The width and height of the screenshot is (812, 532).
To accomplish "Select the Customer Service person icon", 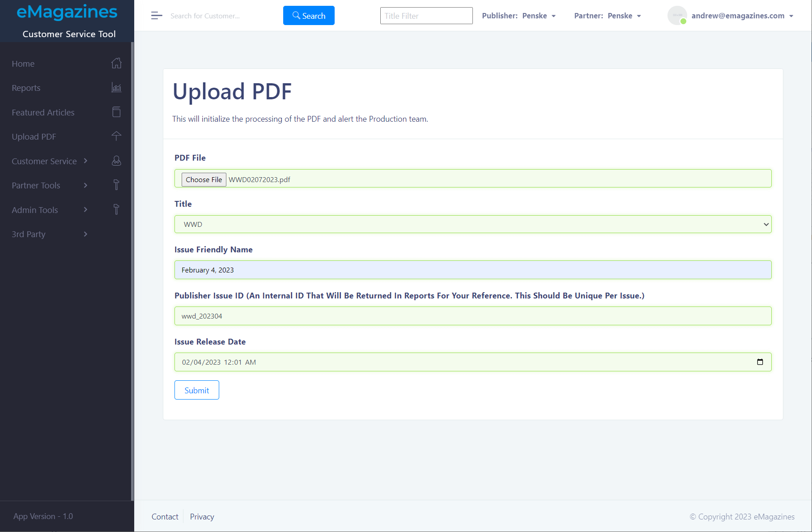I will (116, 161).
